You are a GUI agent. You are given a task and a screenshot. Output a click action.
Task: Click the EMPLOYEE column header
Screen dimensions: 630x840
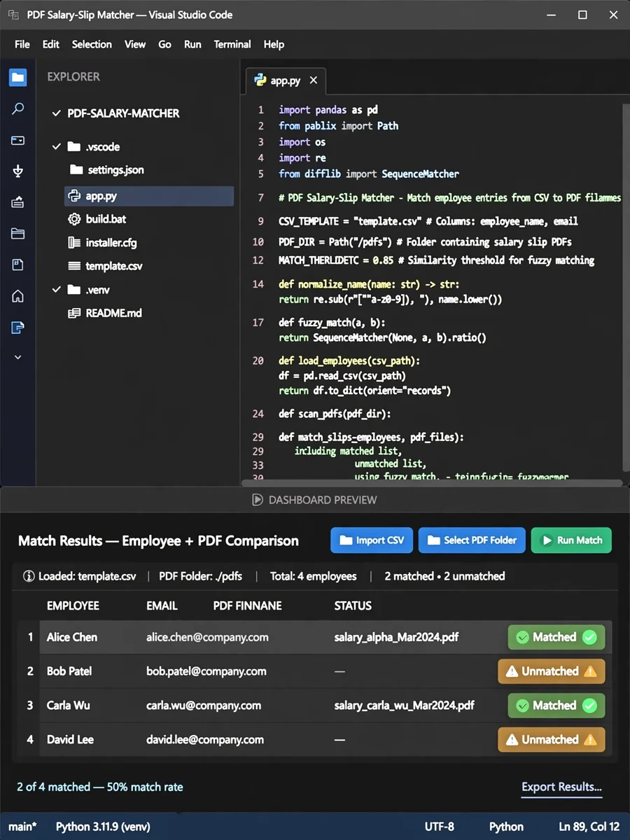coord(73,605)
